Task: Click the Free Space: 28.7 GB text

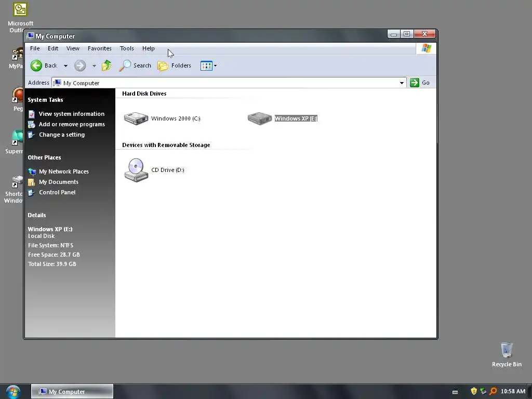Action: click(54, 255)
